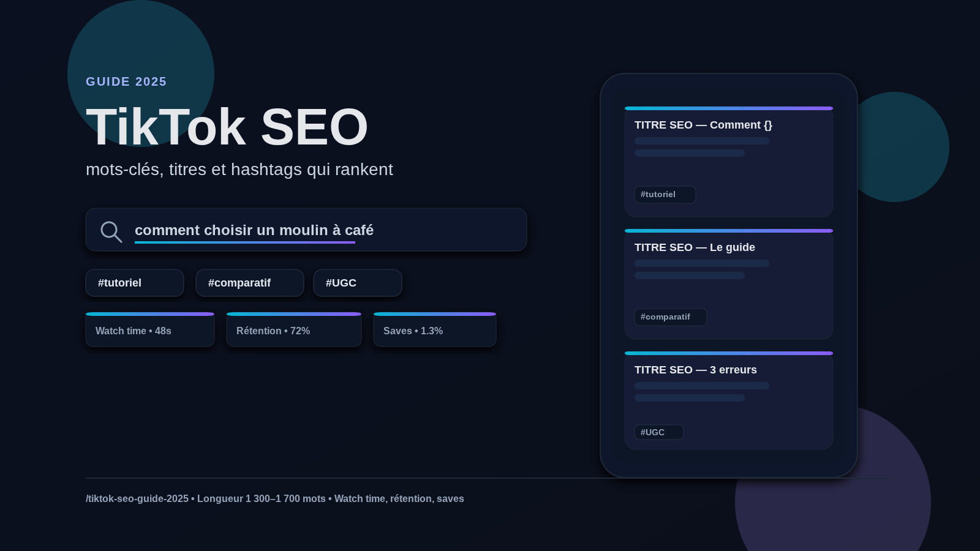This screenshot has width=980, height=551.
Task: Open card TITRE SEO — Comment {}
Action: 729,162
